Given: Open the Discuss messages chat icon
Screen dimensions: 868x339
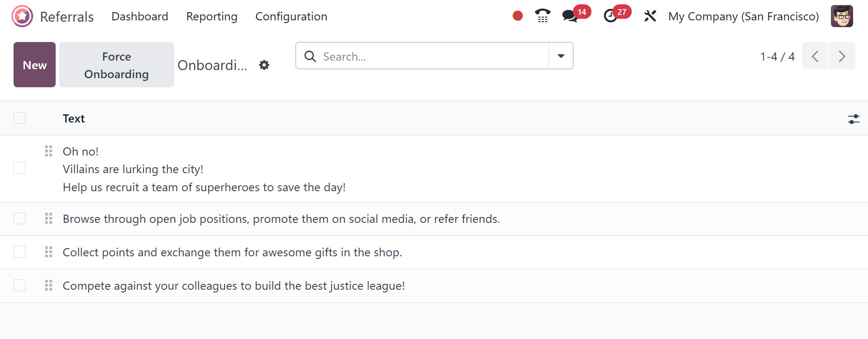Looking at the screenshot, I should pyautogui.click(x=570, y=16).
